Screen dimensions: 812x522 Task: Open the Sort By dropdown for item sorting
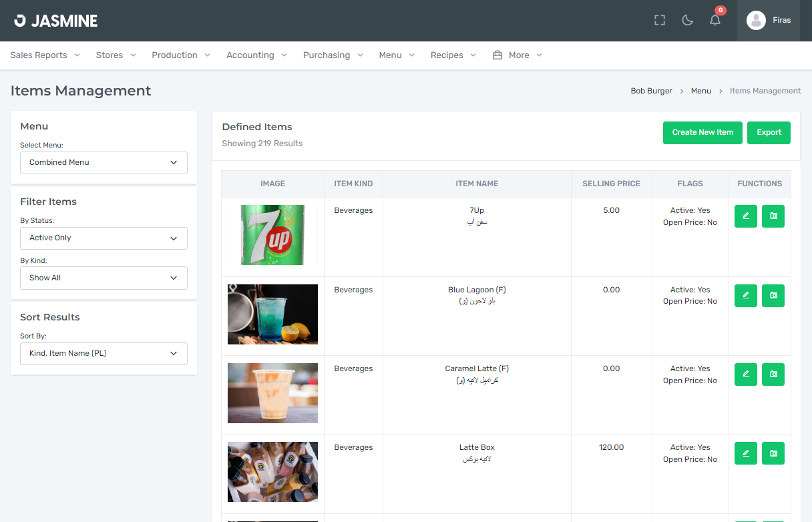tap(104, 353)
